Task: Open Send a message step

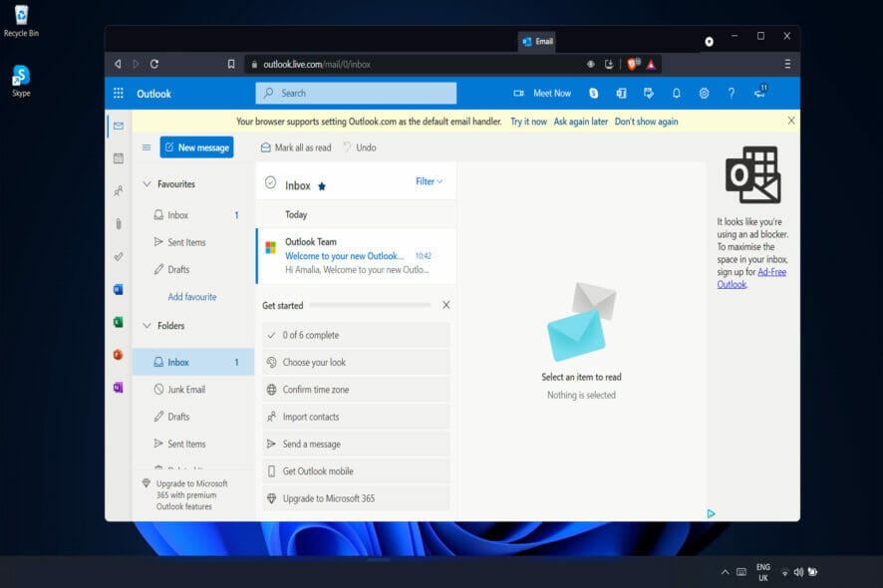Action: point(356,443)
